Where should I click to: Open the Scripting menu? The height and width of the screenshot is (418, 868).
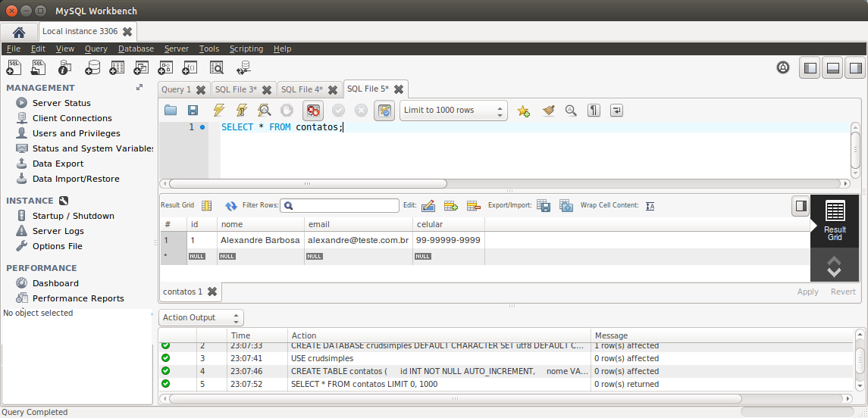click(246, 48)
